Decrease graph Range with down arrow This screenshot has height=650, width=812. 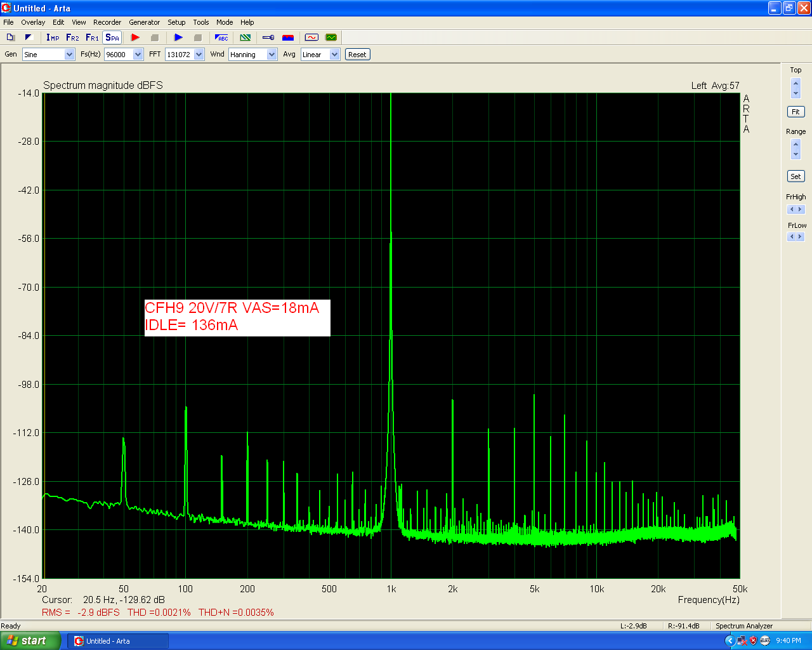[796, 154]
